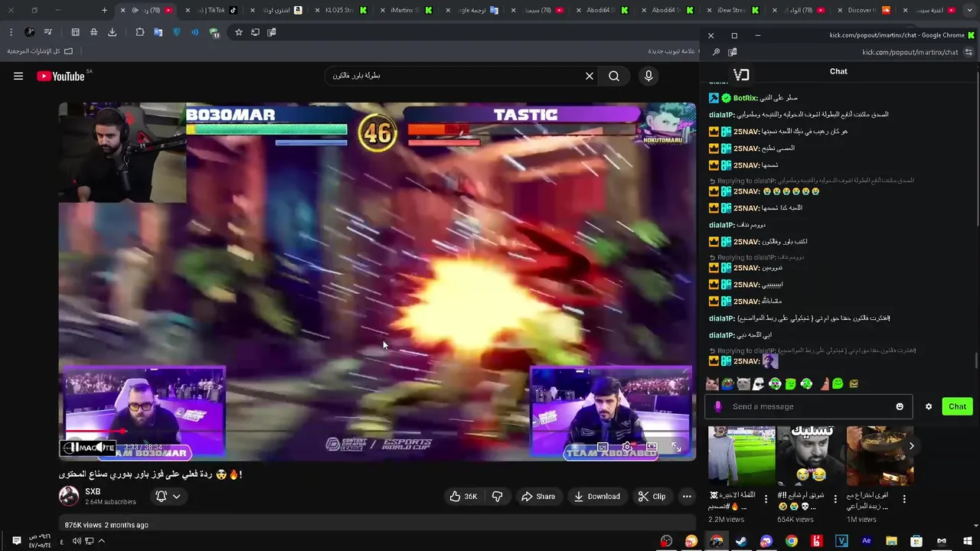The height and width of the screenshot is (551, 980).
Task: Open the SXB channel avatar
Action: pos(69,496)
